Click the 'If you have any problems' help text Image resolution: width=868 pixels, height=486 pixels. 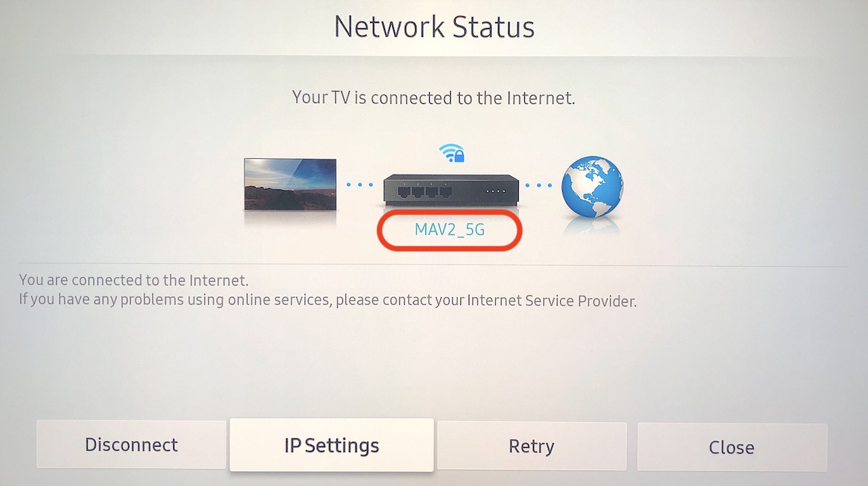[x=328, y=300]
